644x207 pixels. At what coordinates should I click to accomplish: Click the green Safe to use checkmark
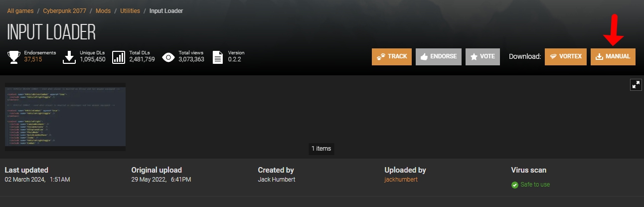[515, 185]
